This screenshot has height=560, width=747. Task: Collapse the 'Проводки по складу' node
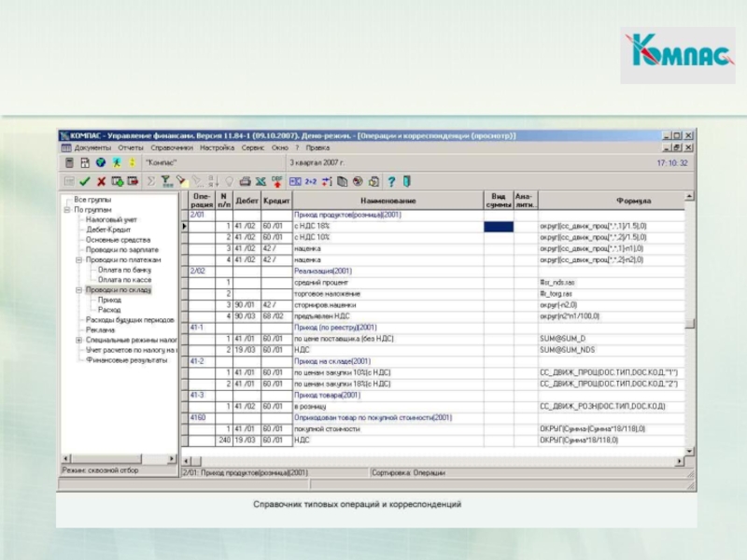[79, 290]
